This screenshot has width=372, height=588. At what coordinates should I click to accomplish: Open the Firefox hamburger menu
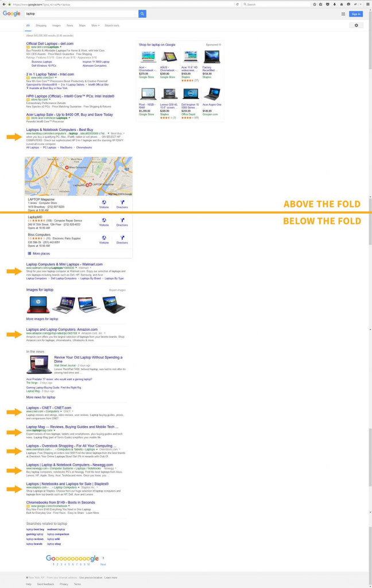click(x=368, y=5)
